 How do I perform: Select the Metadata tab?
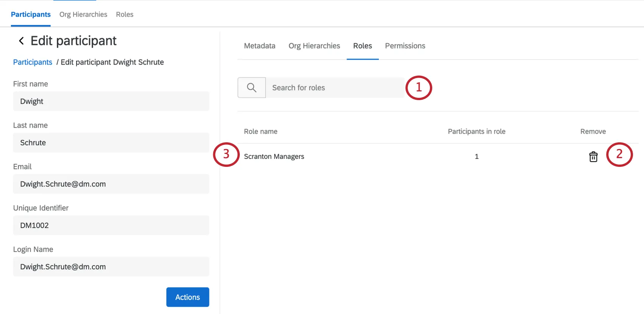(x=259, y=46)
